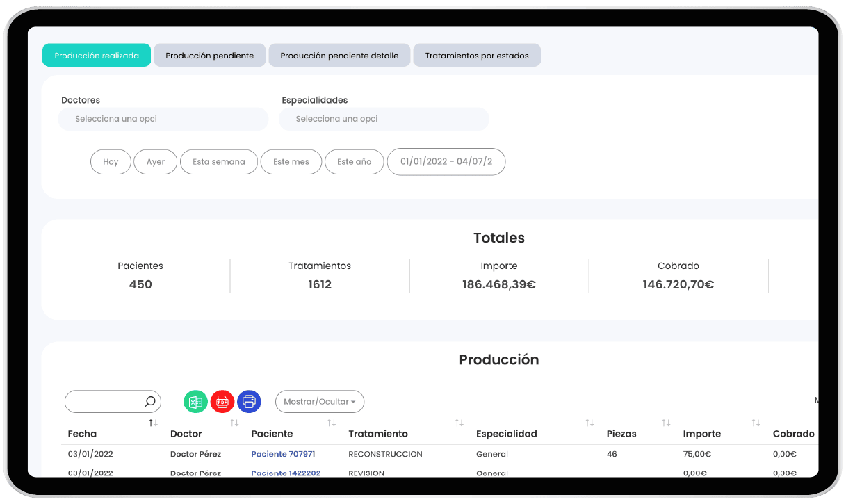Viewport: 846px width, 504px height.
Task: Open the Mostrar/Ocultar dropdown
Action: click(320, 402)
